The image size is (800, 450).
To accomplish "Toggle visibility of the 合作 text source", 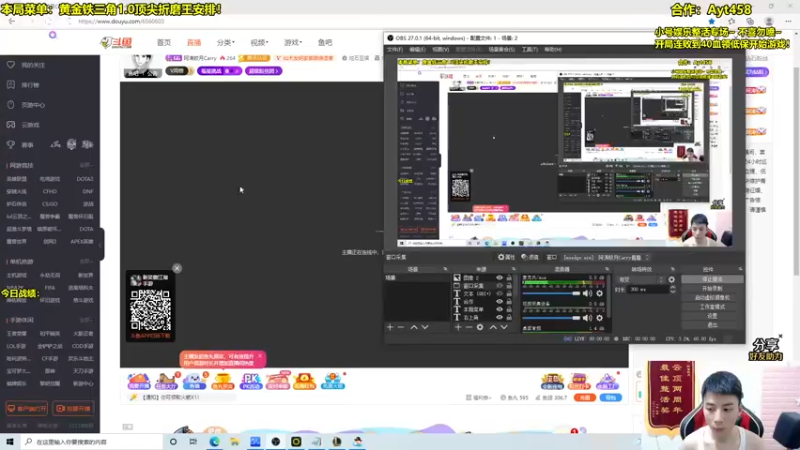I will (499, 302).
